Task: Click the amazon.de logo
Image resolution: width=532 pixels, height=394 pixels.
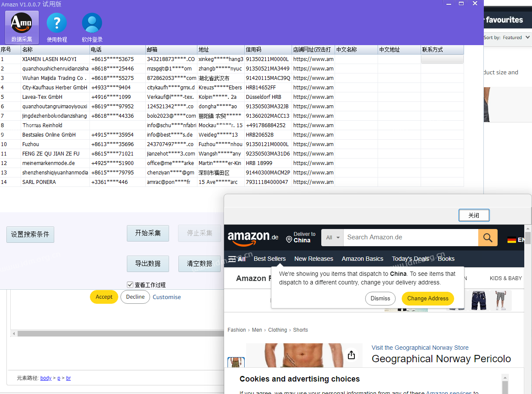Action: point(253,238)
